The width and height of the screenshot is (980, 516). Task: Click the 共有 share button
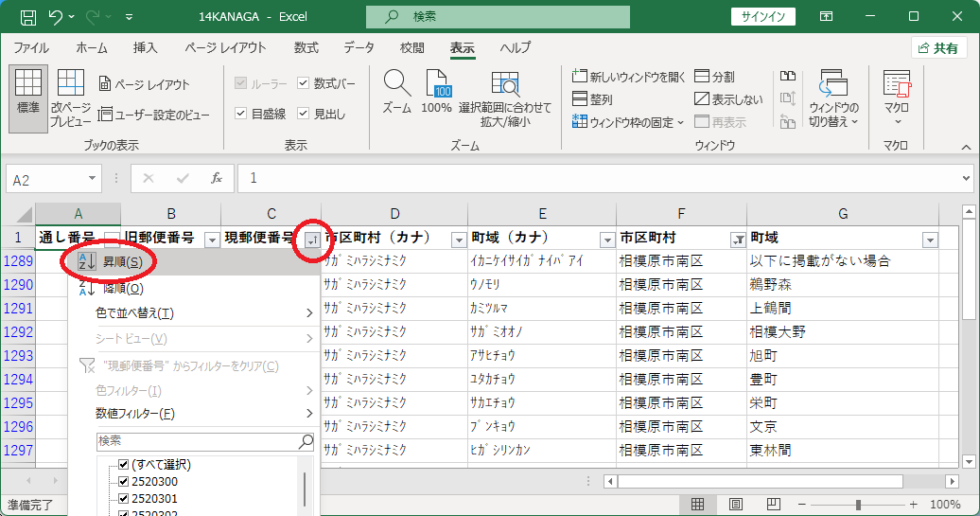pos(938,48)
